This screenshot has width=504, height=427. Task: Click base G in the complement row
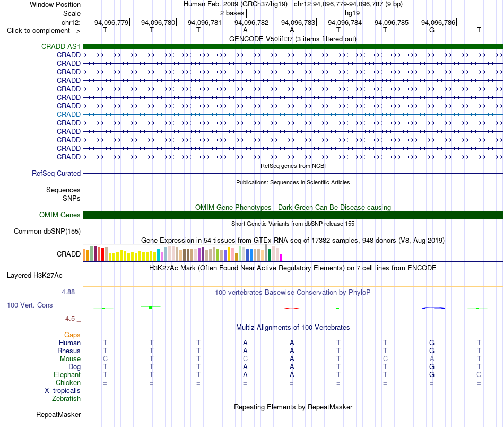(x=432, y=30)
